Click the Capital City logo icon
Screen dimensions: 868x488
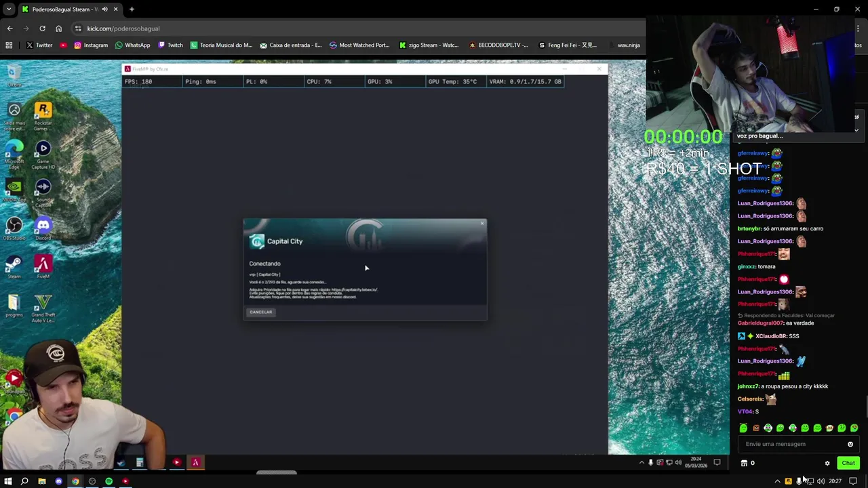click(x=257, y=241)
